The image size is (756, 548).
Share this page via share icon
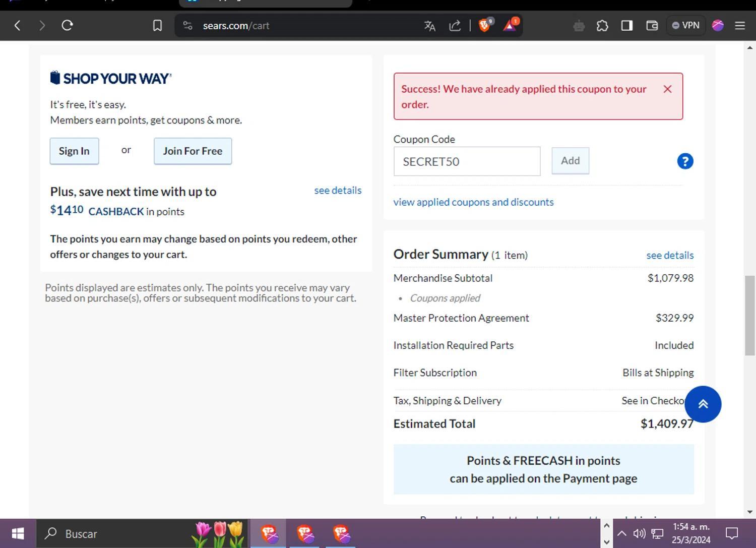coord(455,26)
